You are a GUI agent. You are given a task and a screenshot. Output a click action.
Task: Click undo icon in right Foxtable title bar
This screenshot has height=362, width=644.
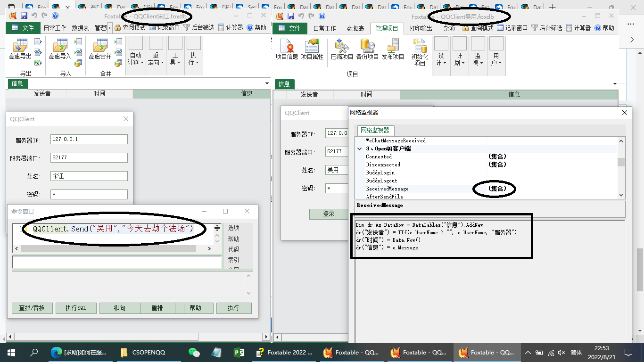point(301,16)
